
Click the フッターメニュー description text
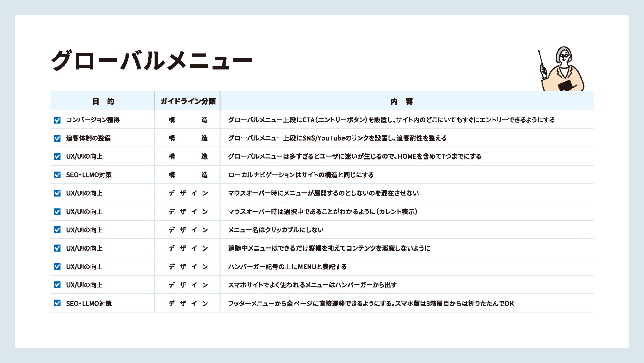pos(371,304)
